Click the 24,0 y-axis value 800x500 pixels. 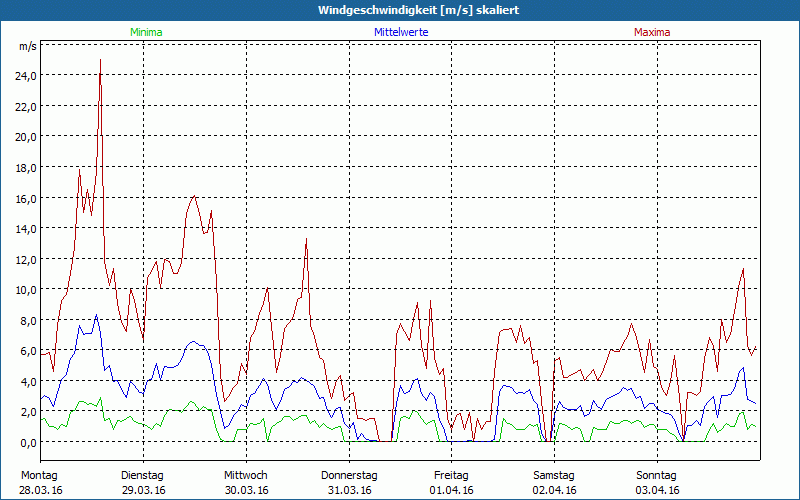pos(26,76)
